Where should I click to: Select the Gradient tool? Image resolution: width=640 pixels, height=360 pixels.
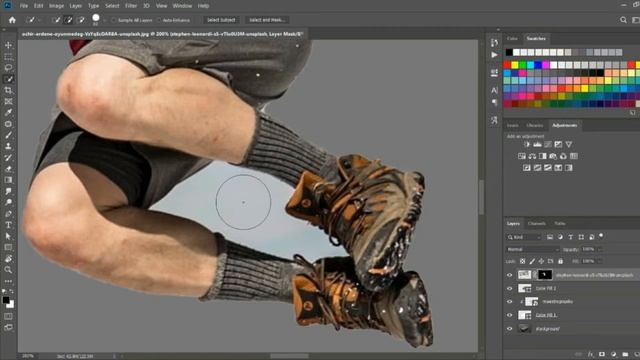8,180
